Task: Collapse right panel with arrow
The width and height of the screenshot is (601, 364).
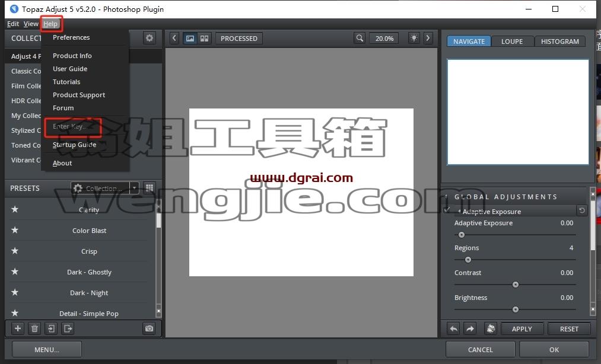Action: click(x=428, y=39)
